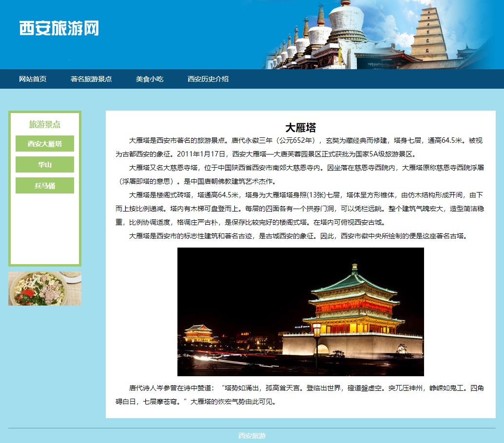Click the 岑参 poem quotation paragraph

click(x=300, y=395)
